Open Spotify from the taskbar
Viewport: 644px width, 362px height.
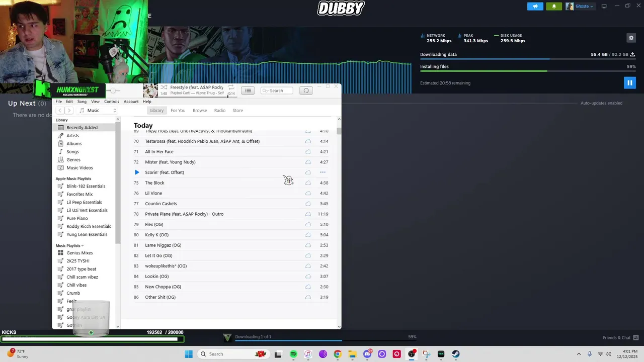[293, 354]
